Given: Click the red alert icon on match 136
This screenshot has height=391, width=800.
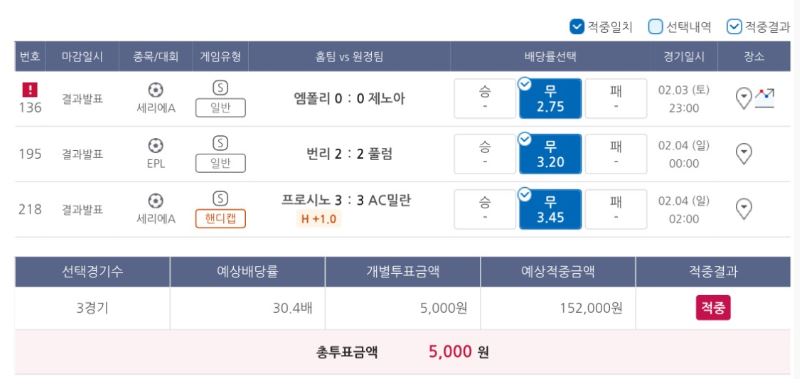Looking at the screenshot, I should click(x=30, y=90).
